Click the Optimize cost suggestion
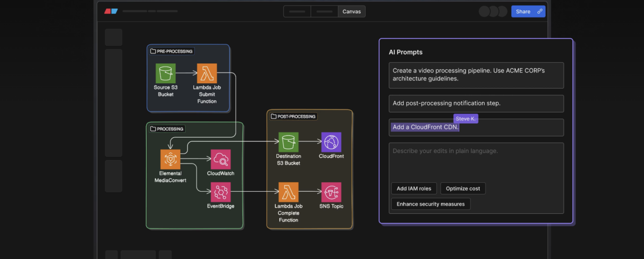 (x=463, y=188)
